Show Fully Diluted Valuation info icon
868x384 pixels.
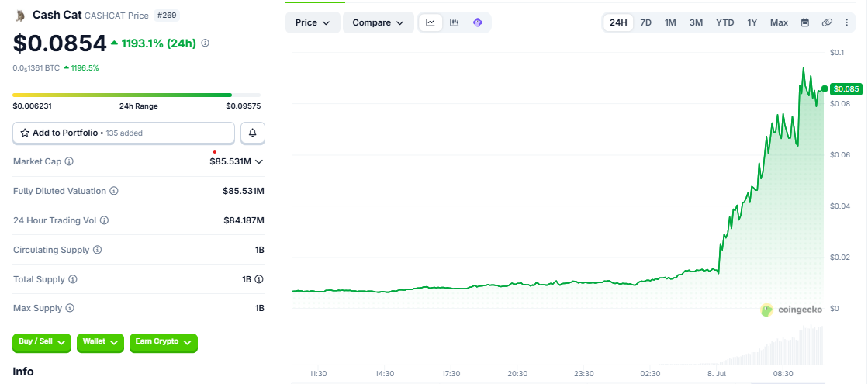point(113,191)
